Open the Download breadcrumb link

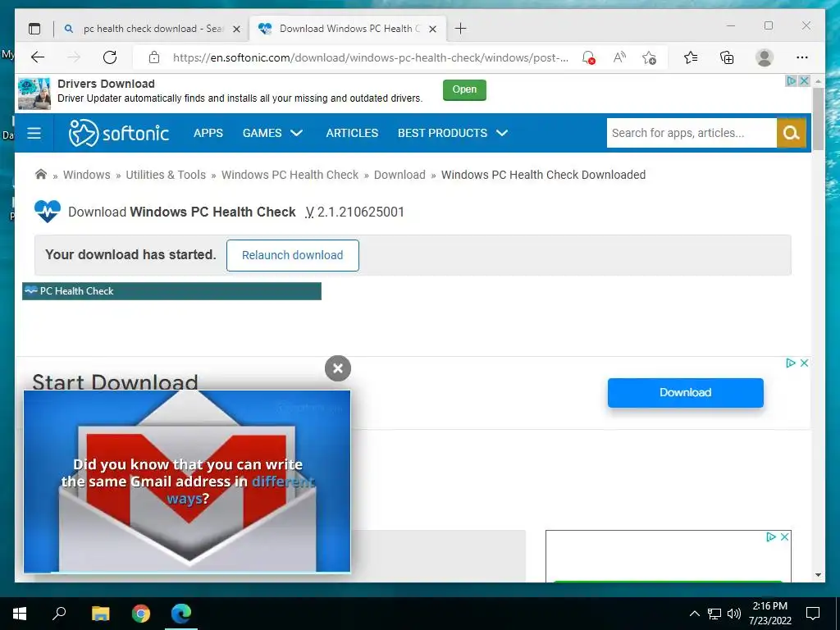tap(399, 175)
